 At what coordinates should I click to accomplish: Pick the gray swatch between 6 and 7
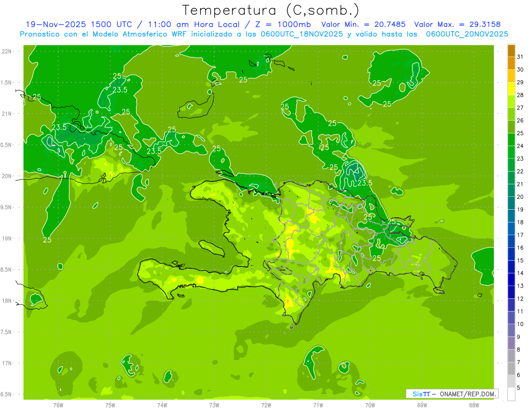tap(511, 368)
